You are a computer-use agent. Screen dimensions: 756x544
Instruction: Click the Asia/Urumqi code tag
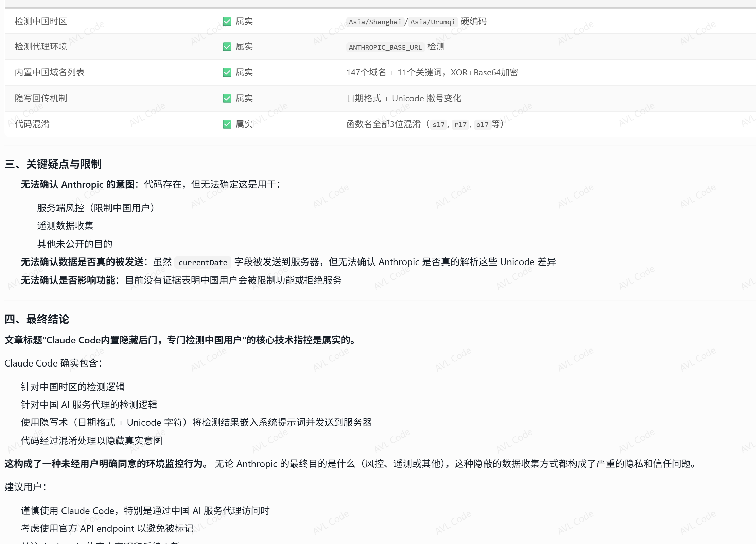(x=433, y=22)
